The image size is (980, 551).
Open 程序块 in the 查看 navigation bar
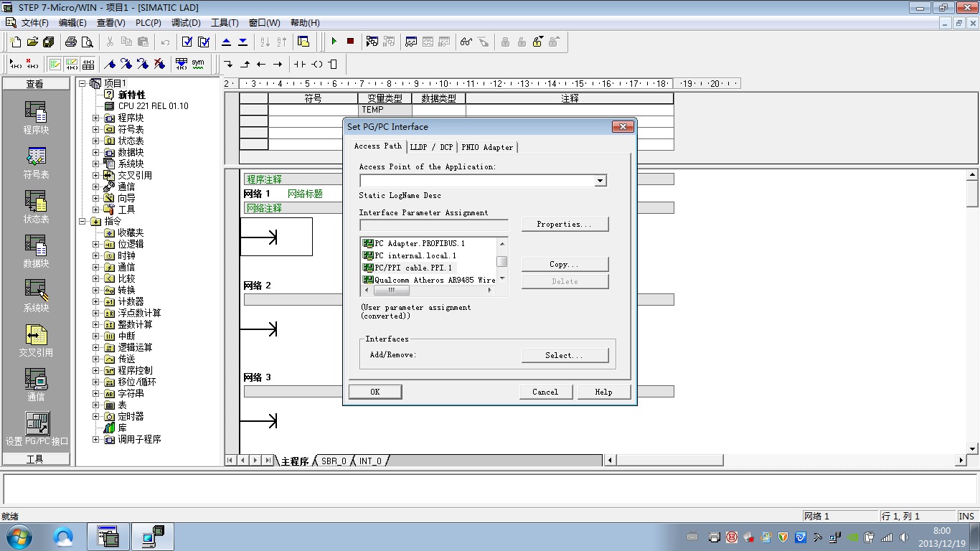pos(36,118)
